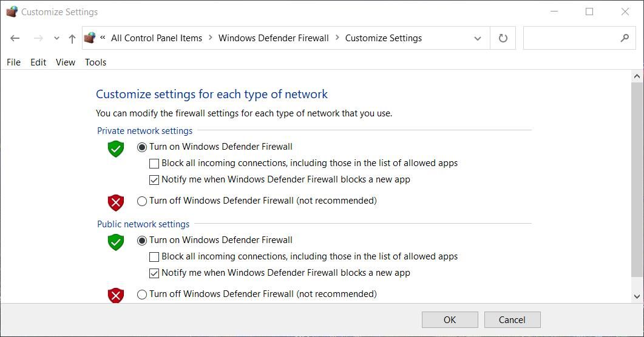Open the Tools menu
644x337 pixels.
pos(95,62)
